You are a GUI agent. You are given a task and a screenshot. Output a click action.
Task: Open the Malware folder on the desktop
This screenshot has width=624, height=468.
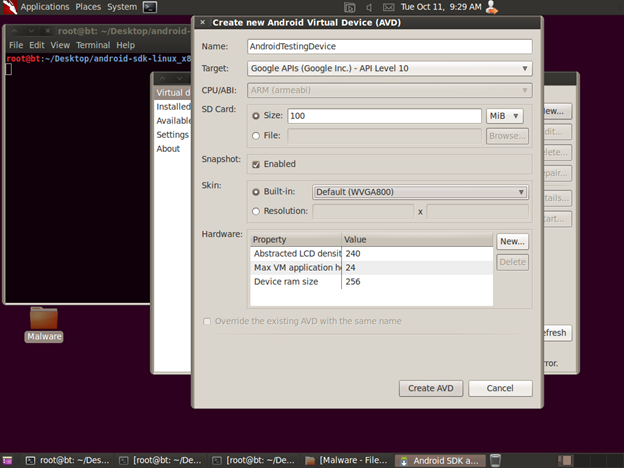coord(44,320)
